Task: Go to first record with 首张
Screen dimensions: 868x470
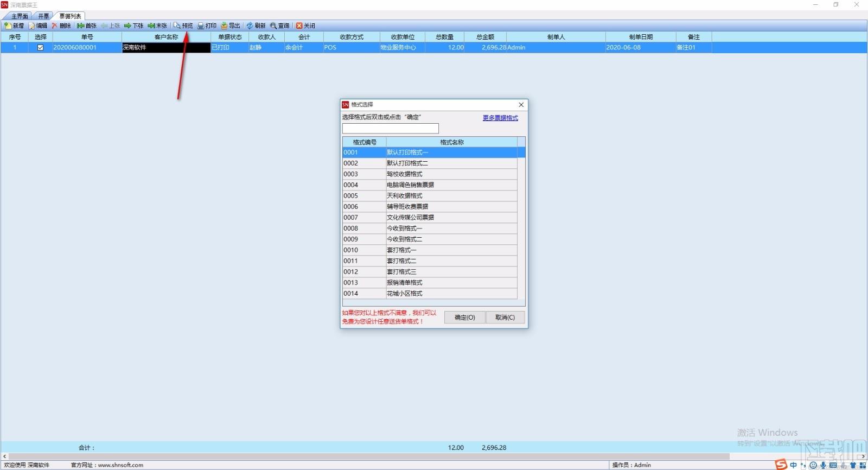Action: [x=86, y=26]
